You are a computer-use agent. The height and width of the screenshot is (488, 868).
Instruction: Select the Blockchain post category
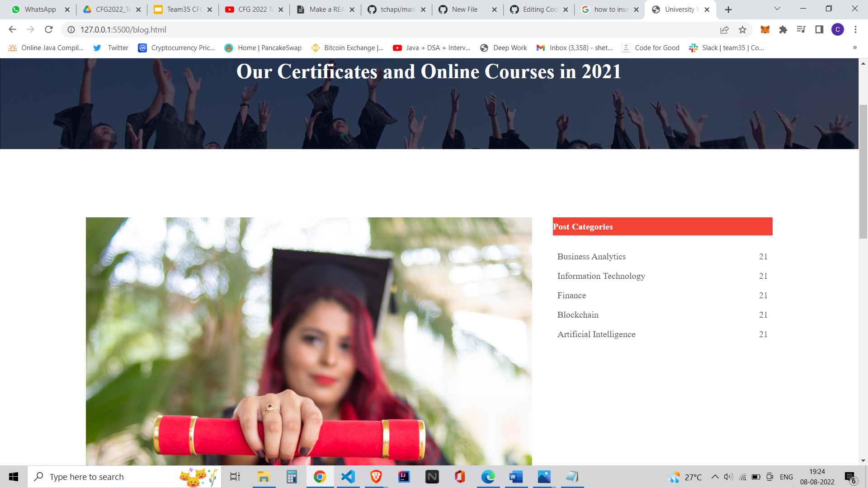(x=578, y=314)
